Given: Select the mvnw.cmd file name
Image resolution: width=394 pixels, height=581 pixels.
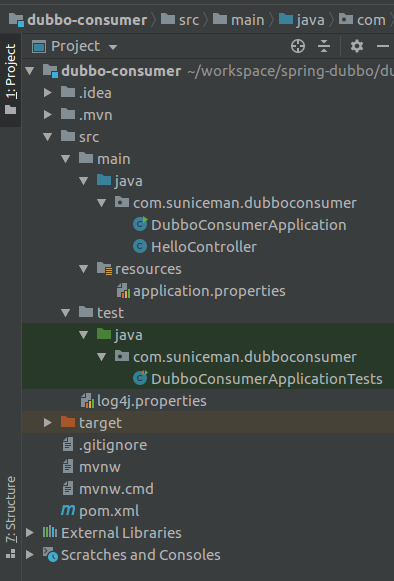Looking at the screenshot, I should pos(116,489).
